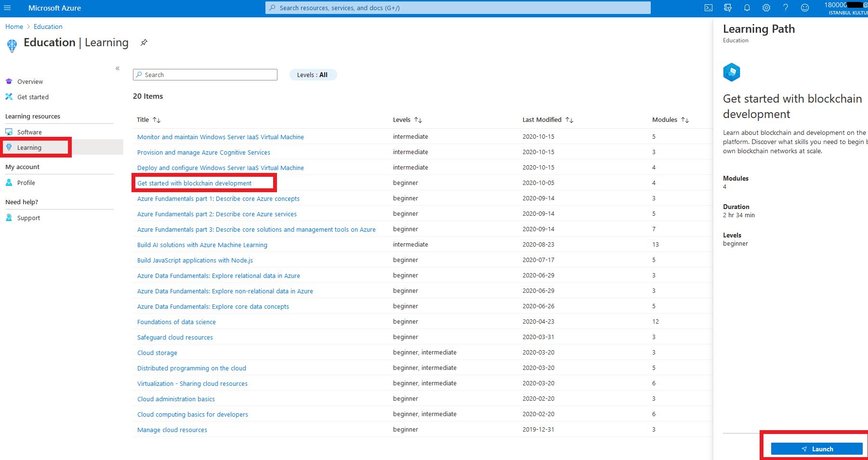The height and width of the screenshot is (460, 868).
Task: Open Explore non-relational data in Azure link
Action: click(225, 291)
